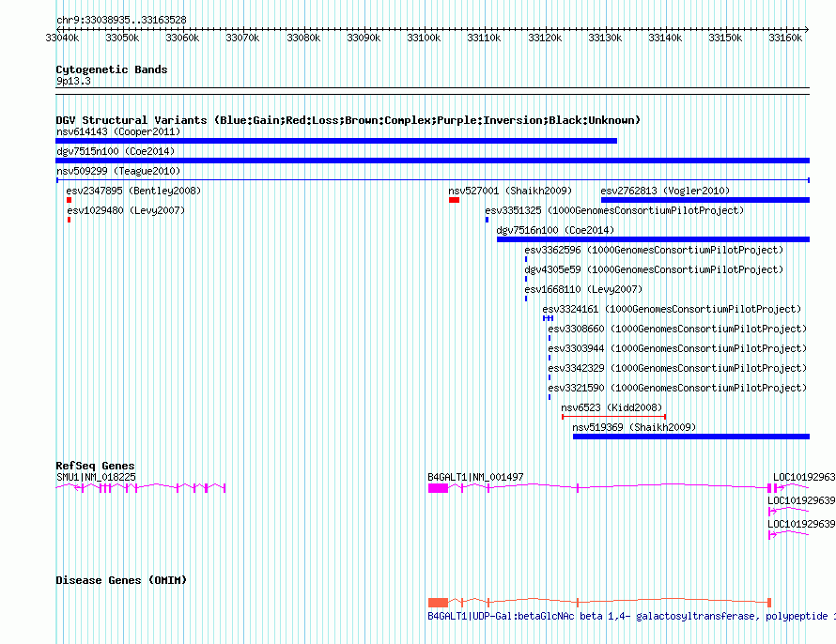Viewport: 836px width, 644px height.
Task: Select nsv6523 (Kidd2008) variant label
Action: [612, 407]
